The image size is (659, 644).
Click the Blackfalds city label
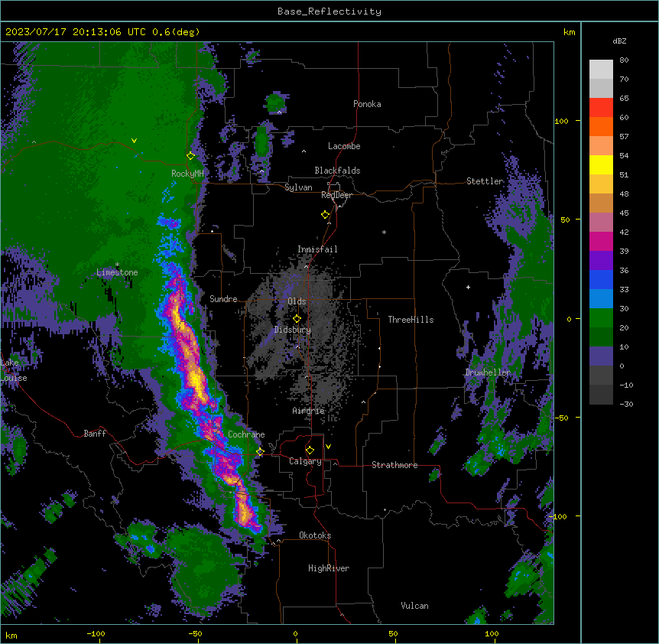tap(337, 171)
